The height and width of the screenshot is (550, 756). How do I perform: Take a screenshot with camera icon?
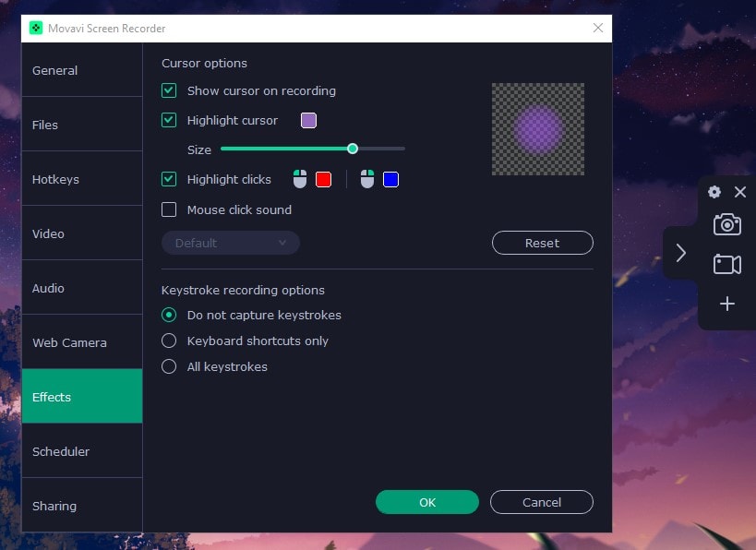click(727, 224)
